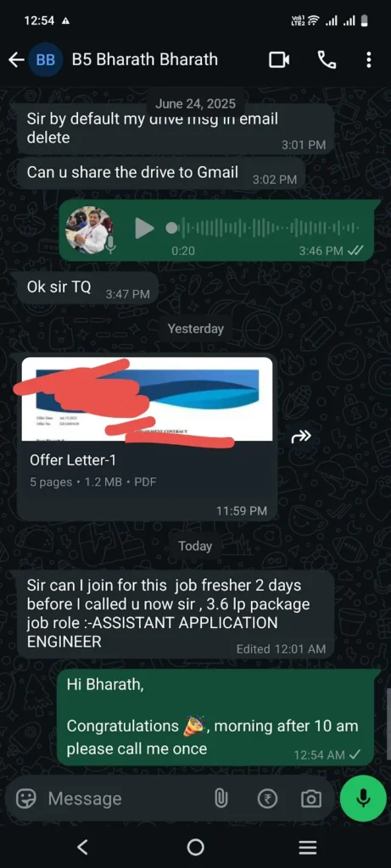Open the BB contact profile avatar
This screenshot has height=868, width=391.
(45, 60)
